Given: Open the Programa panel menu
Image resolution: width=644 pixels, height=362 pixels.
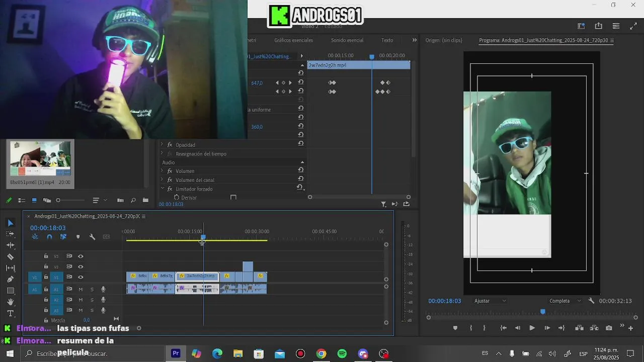Looking at the screenshot, I should pos(612,40).
